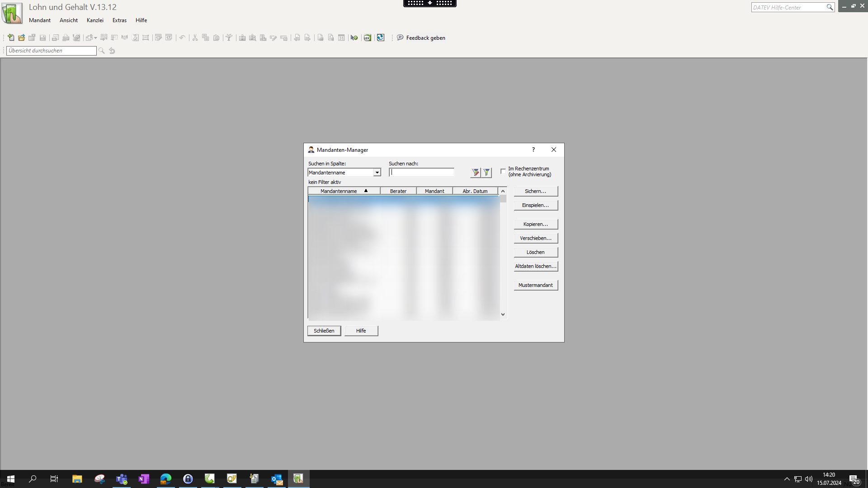
Task: Open the Extras menu
Action: 119,20
